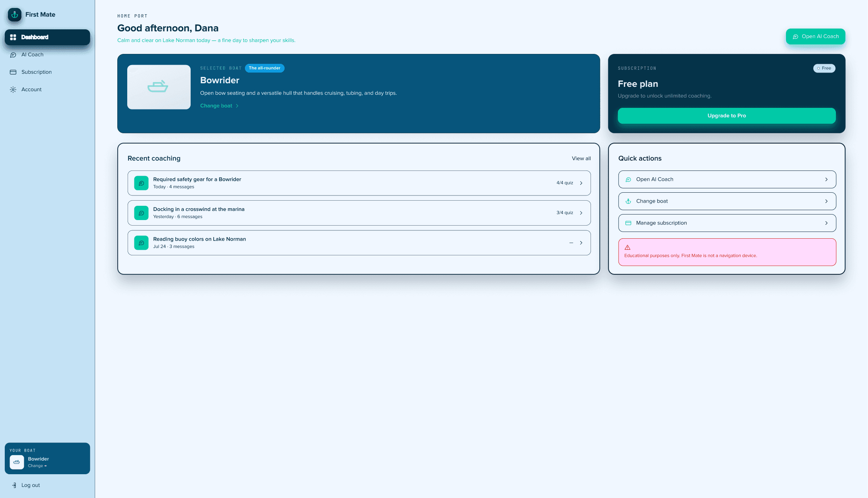Screen dimensions: 868x498
Task: Go to AI Coach in the sidebar
Action: click(48, 55)
